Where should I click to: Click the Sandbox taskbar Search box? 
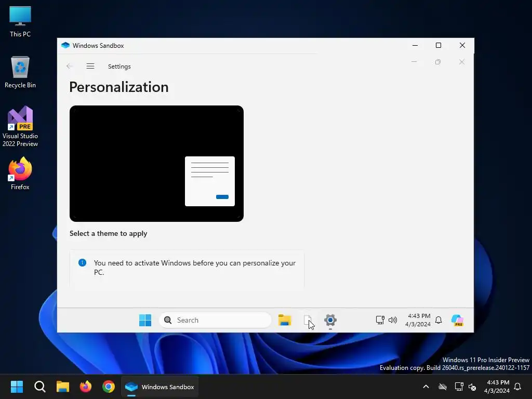pyautogui.click(x=215, y=320)
